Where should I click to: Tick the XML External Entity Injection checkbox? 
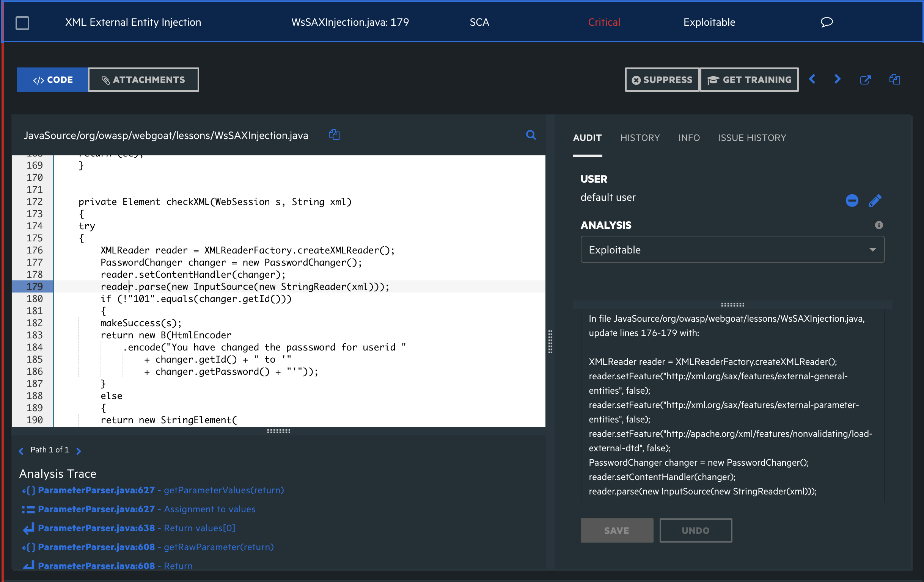pos(22,23)
